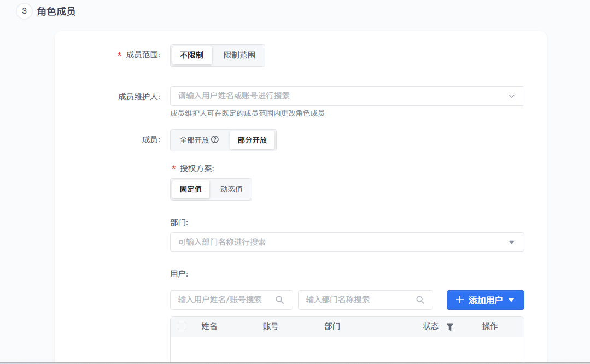Click the search icon in user name field
The image size is (590, 364).
click(x=280, y=300)
